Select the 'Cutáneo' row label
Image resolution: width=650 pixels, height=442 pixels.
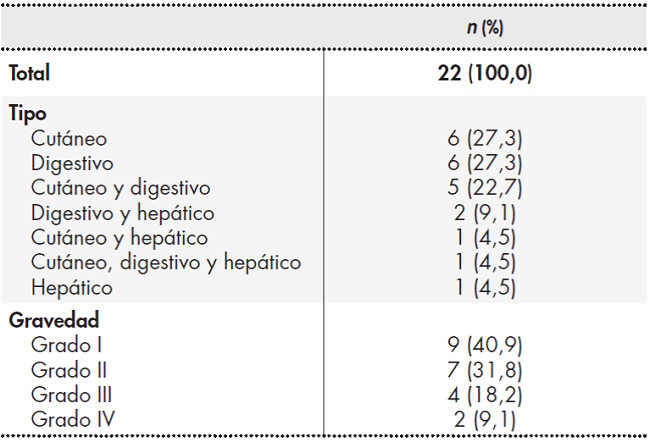click(69, 138)
